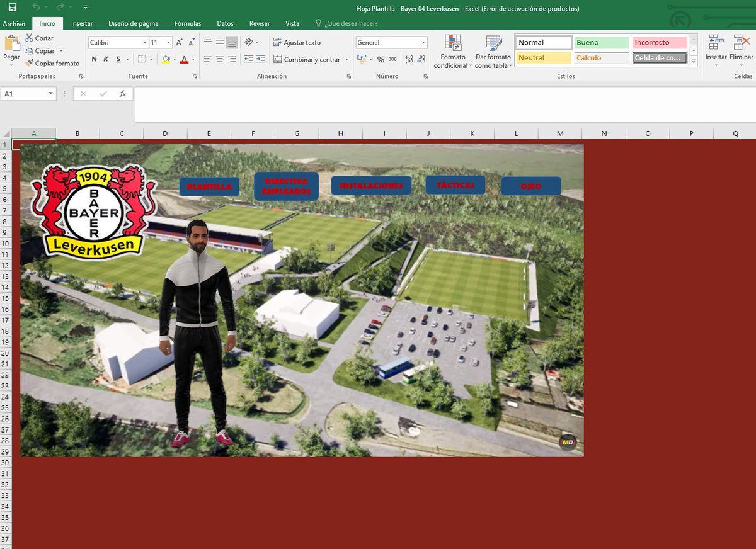Click the Undo arrow in quick access toolbar
The image size is (756, 549).
tap(37, 7)
